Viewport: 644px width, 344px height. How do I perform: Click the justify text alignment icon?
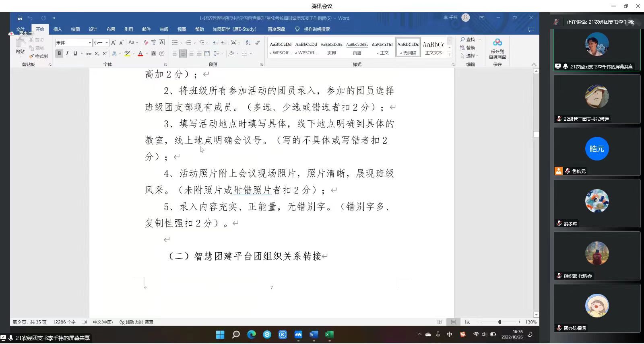coord(199,54)
